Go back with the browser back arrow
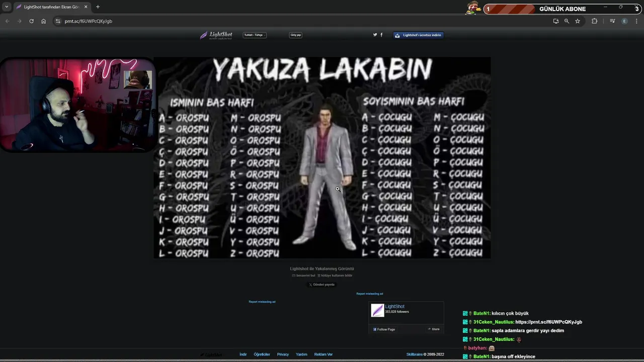Image resolution: width=644 pixels, height=362 pixels. (x=7, y=21)
